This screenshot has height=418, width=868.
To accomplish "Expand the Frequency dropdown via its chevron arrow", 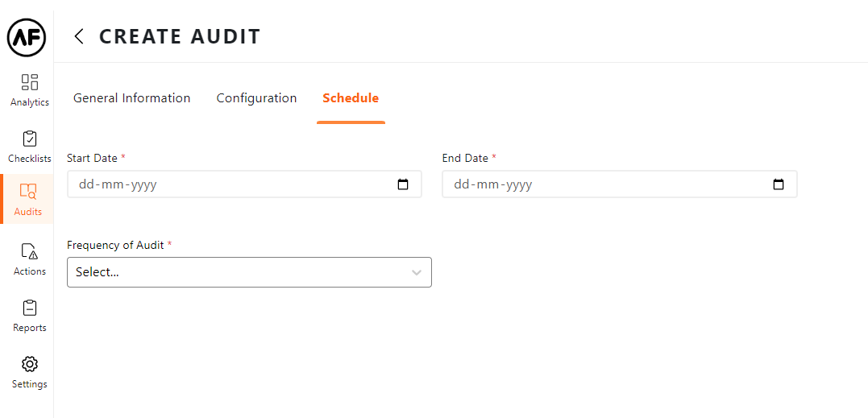I will point(417,272).
